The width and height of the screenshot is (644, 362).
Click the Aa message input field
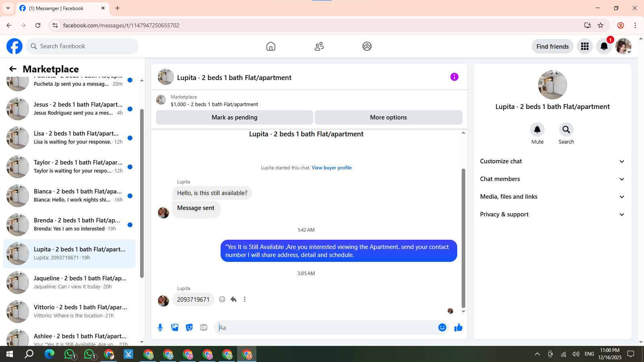pyautogui.click(x=326, y=327)
